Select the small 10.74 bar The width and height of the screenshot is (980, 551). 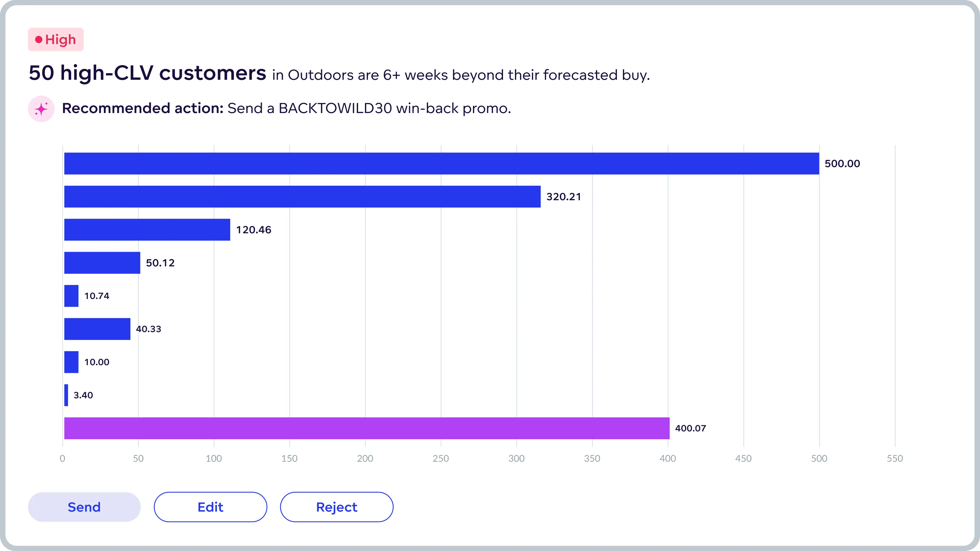click(x=71, y=296)
